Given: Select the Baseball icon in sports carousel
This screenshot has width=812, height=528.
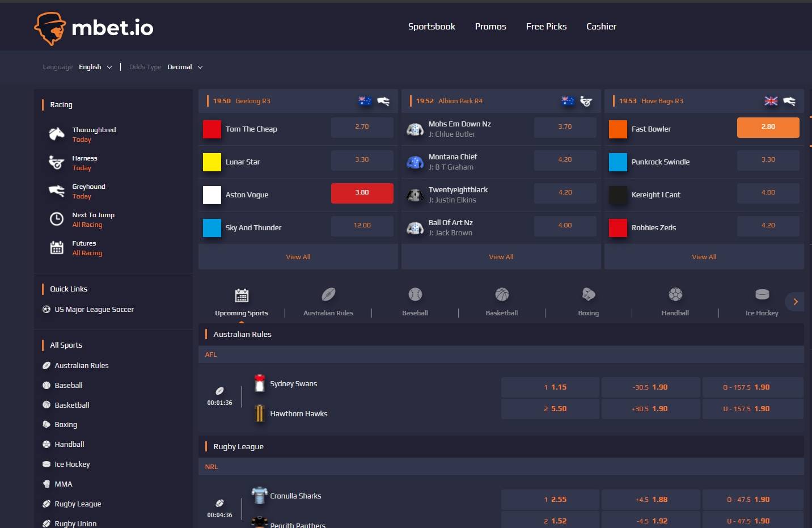Looking at the screenshot, I should (415, 294).
